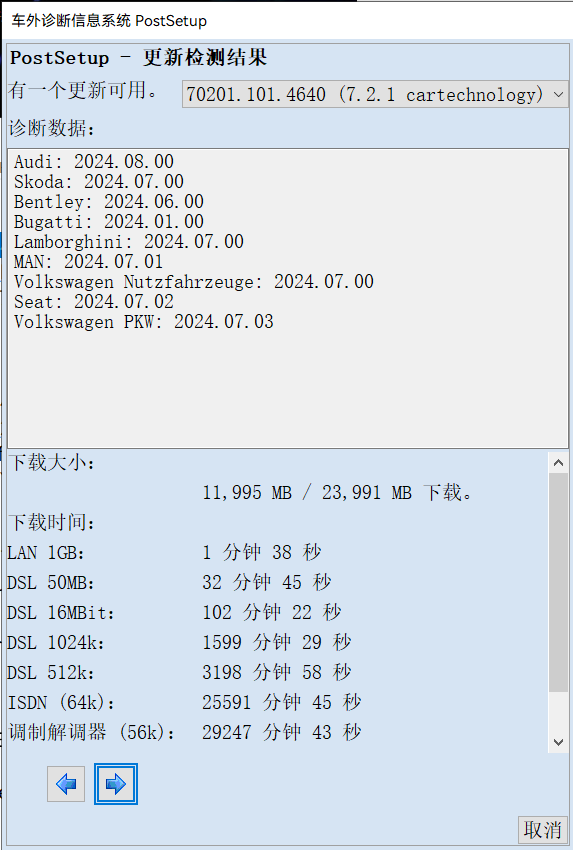Select the Seat: 2024.07.02 entry
The height and width of the screenshot is (850, 573).
(94, 302)
